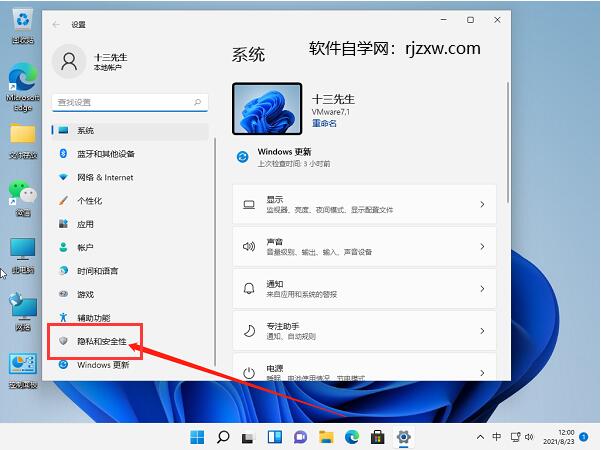The width and height of the screenshot is (601, 450).
Task: Click the back arrow in Settings
Action: [x=56, y=25]
